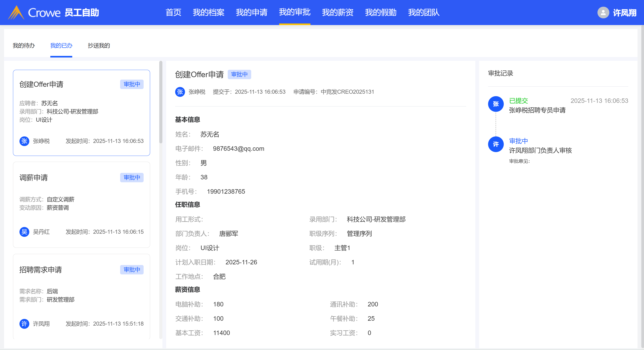
Task: Select the 调薪申请 card
Action: click(81, 204)
